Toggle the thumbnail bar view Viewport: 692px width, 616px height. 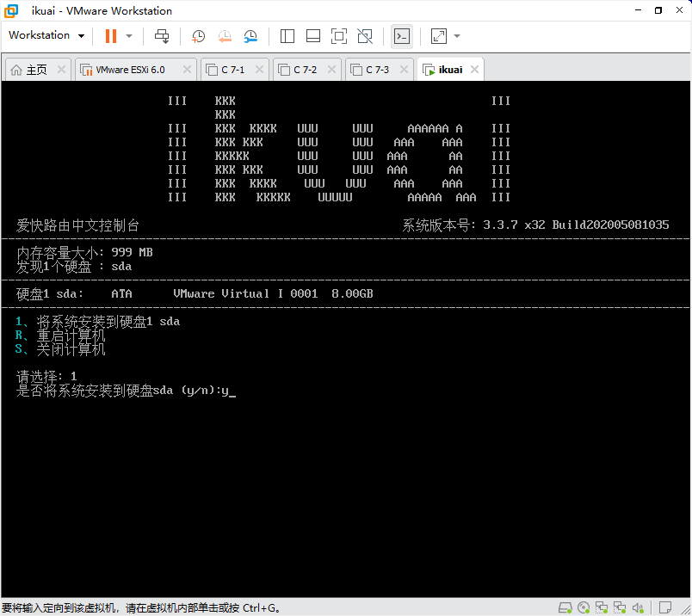pos(313,35)
